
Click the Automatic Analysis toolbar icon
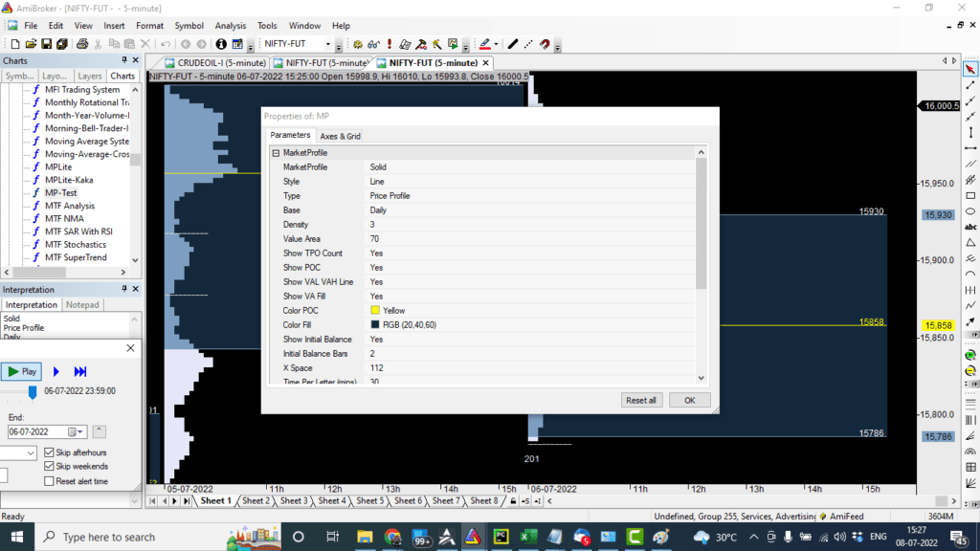(358, 44)
